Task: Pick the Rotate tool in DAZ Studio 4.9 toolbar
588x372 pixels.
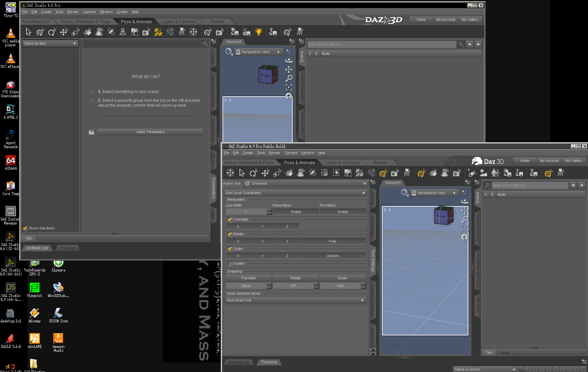Action: (254, 173)
